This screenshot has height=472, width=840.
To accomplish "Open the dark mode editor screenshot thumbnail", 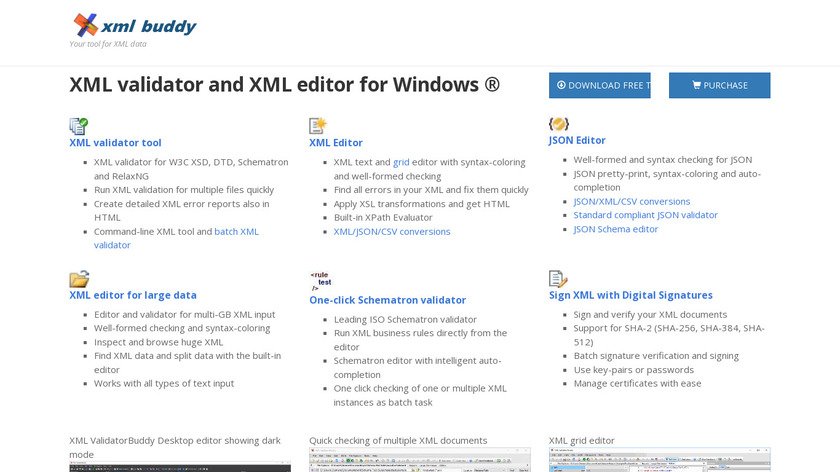I will (x=180, y=467).
